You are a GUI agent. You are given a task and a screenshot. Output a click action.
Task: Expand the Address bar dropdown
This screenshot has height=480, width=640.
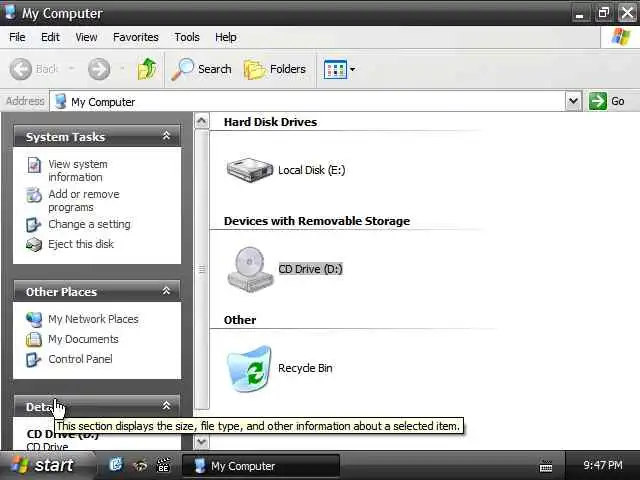pyautogui.click(x=573, y=101)
